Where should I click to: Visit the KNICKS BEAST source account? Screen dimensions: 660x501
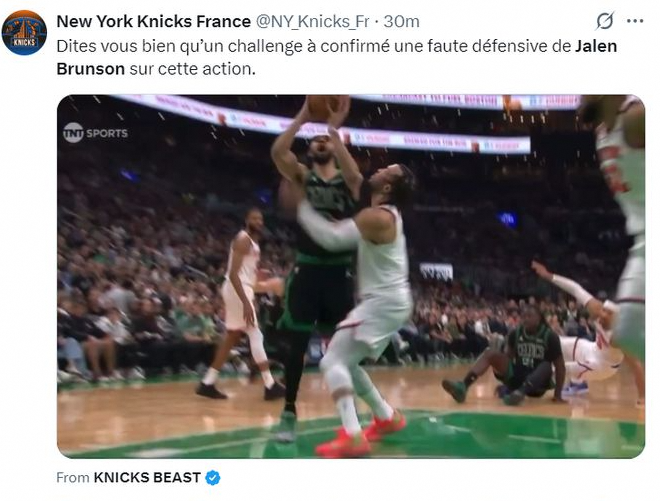click(147, 477)
